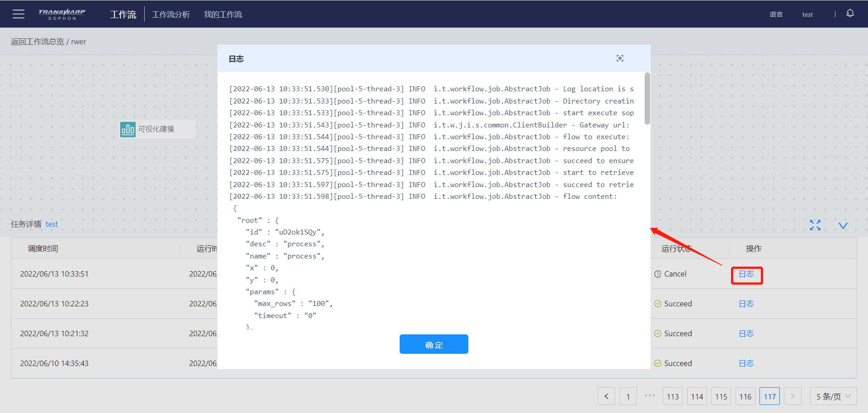
Task: Click the 日志 dialog title
Action: click(236, 59)
